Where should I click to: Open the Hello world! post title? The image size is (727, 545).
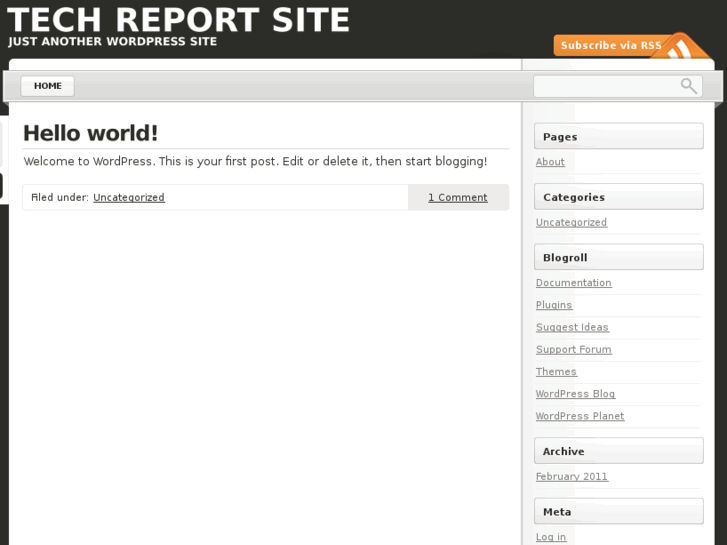(91, 133)
